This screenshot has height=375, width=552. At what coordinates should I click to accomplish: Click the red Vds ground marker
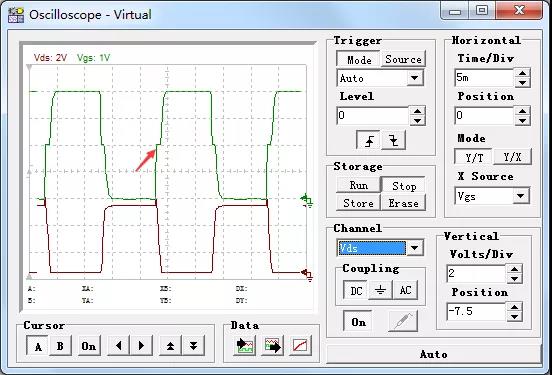[307, 275]
